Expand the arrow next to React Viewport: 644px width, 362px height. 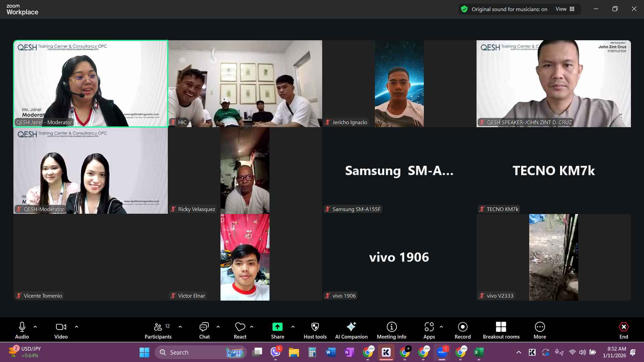pyautogui.click(x=252, y=326)
